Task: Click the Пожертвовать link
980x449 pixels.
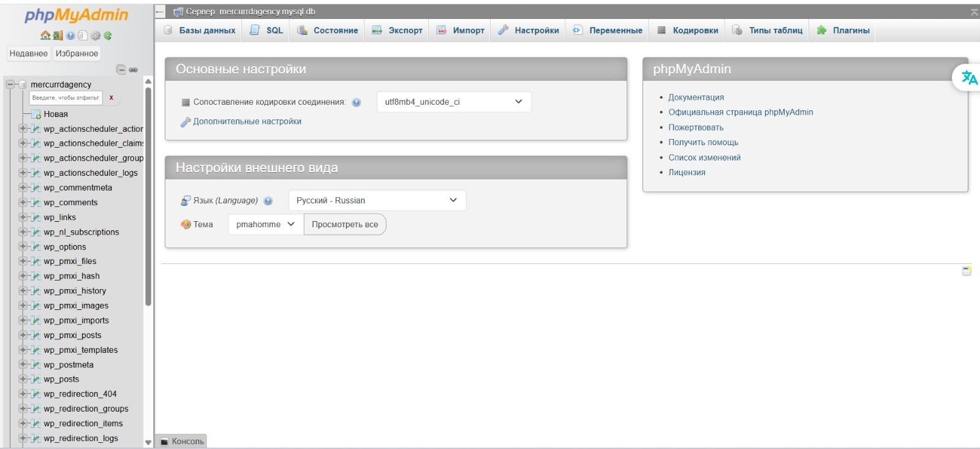Action: click(x=696, y=127)
